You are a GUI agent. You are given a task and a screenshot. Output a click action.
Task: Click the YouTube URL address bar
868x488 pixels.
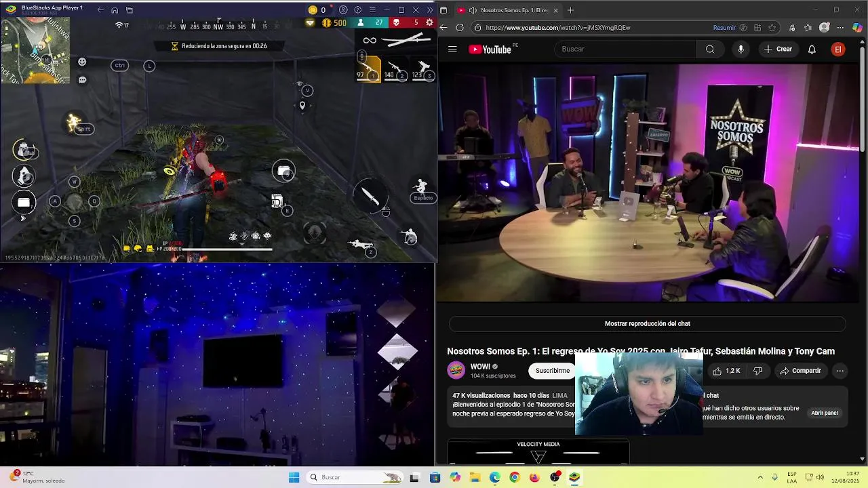coord(590,28)
